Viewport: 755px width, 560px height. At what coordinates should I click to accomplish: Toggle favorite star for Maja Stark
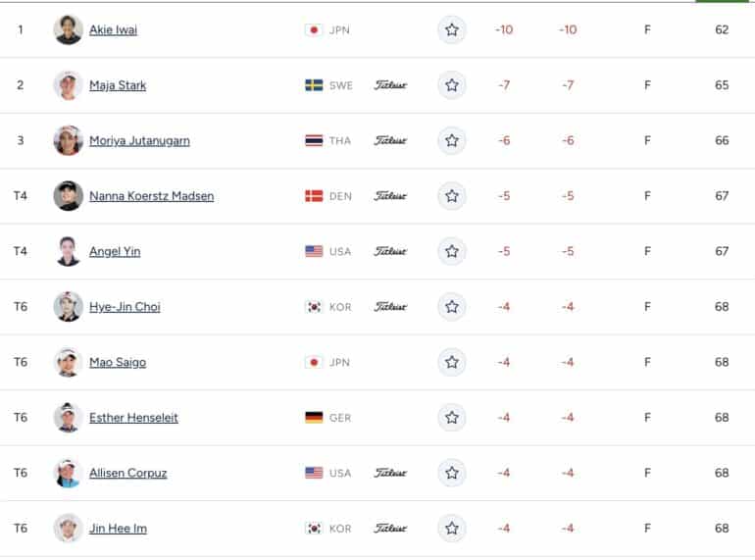tap(452, 85)
